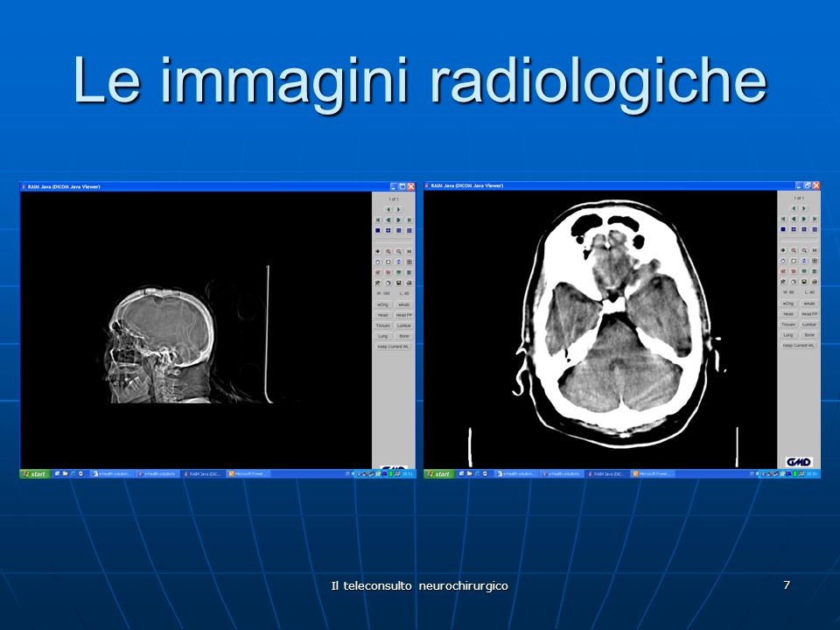This screenshot has width=840, height=630.
Task: Click previous image arrow in left viewer
Action: click(388, 209)
